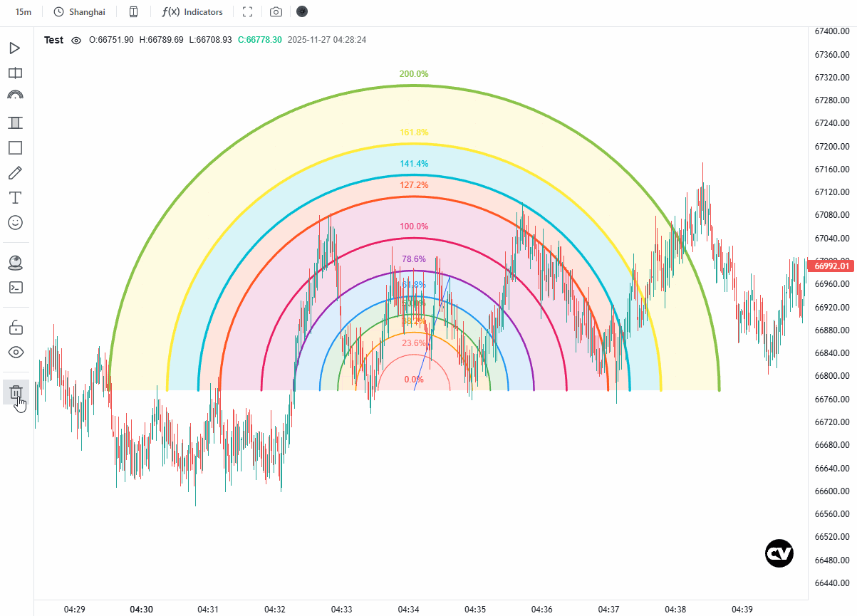
Task: Open the emoji sticker tool
Action: click(15, 223)
